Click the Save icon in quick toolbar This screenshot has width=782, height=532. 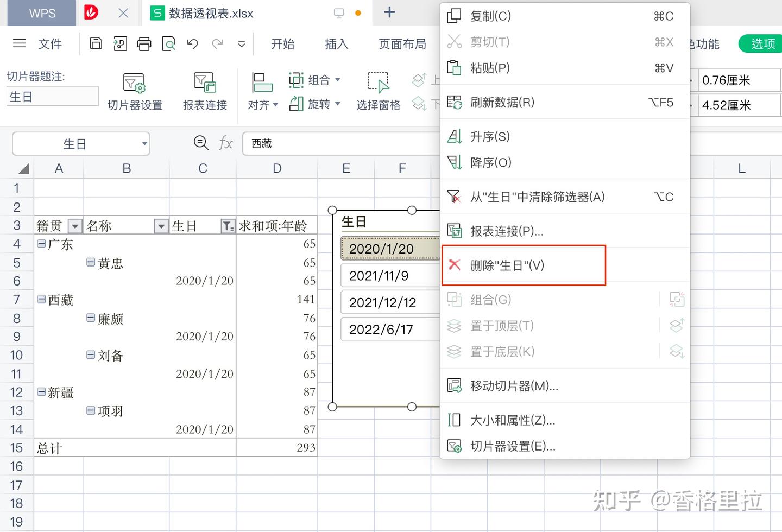(x=96, y=43)
